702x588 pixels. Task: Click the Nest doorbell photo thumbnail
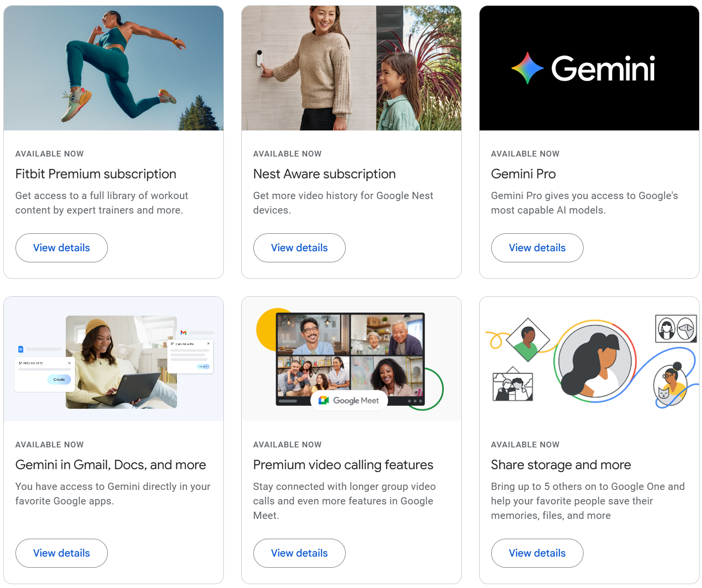coord(351,68)
